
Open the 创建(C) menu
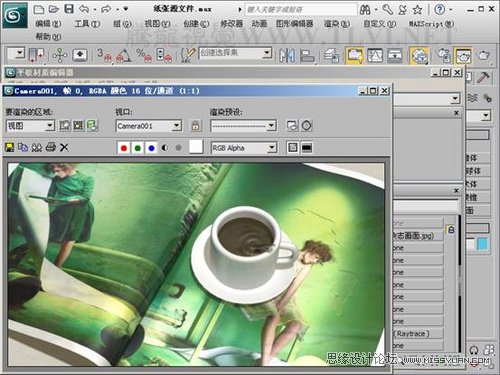pyautogui.click(x=196, y=24)
